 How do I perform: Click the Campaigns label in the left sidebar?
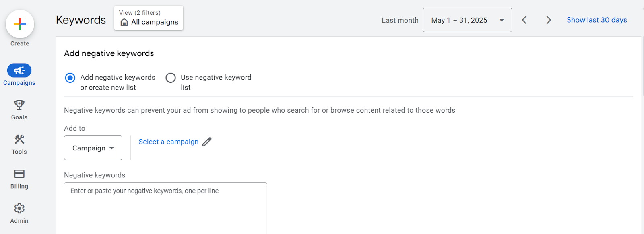coord(19,83)
